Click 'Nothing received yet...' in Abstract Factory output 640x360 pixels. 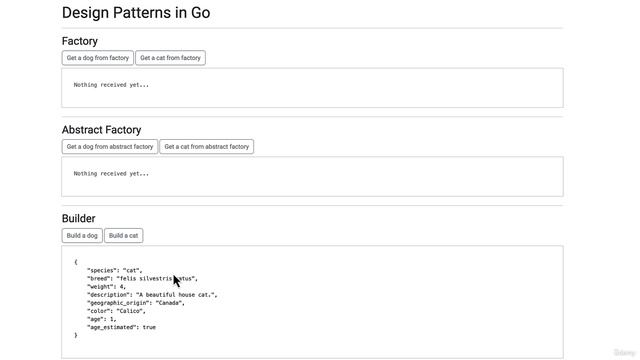pos(111,173)
